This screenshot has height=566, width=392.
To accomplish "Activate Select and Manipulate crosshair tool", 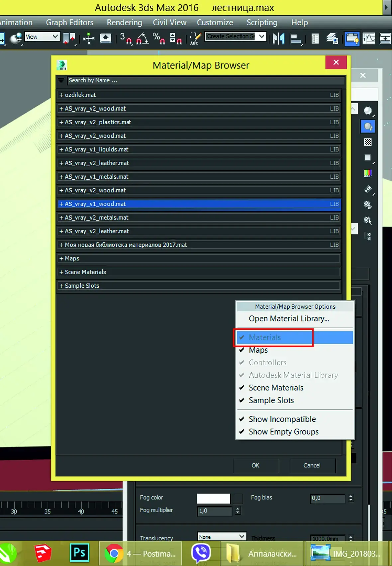I will (89, 38).
